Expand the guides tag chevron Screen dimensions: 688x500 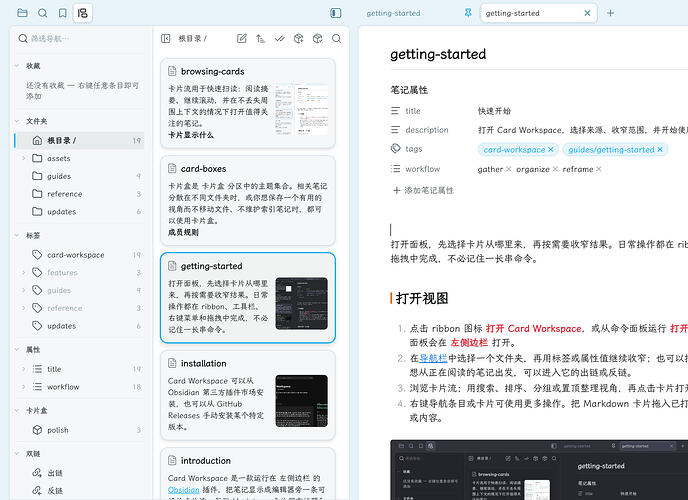[24, 290]
